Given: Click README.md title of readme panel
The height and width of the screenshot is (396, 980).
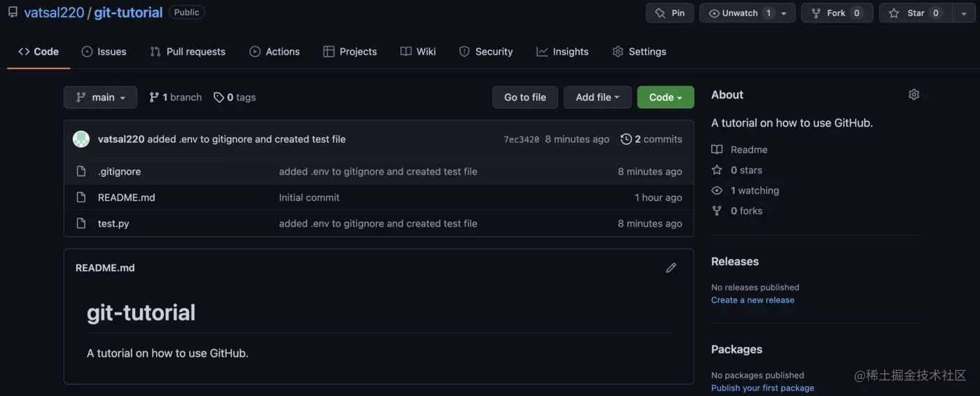Looking at the screenshot, I should tap(105, 268).
